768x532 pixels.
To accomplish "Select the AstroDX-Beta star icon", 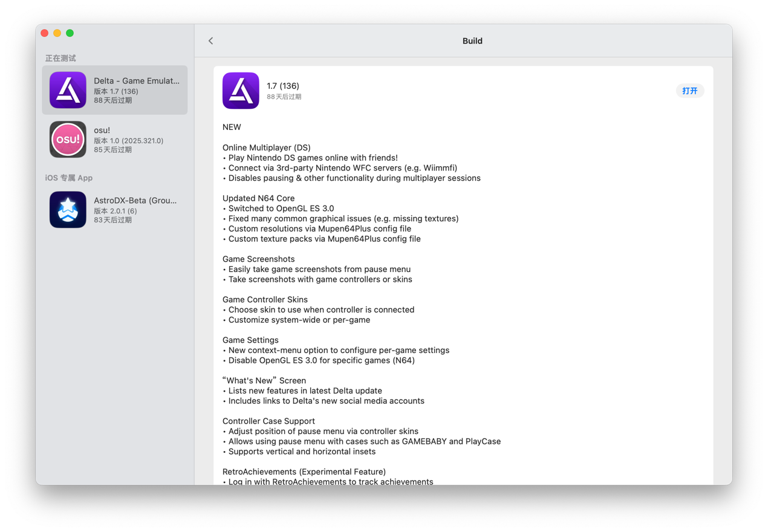I will coord(68,210).
